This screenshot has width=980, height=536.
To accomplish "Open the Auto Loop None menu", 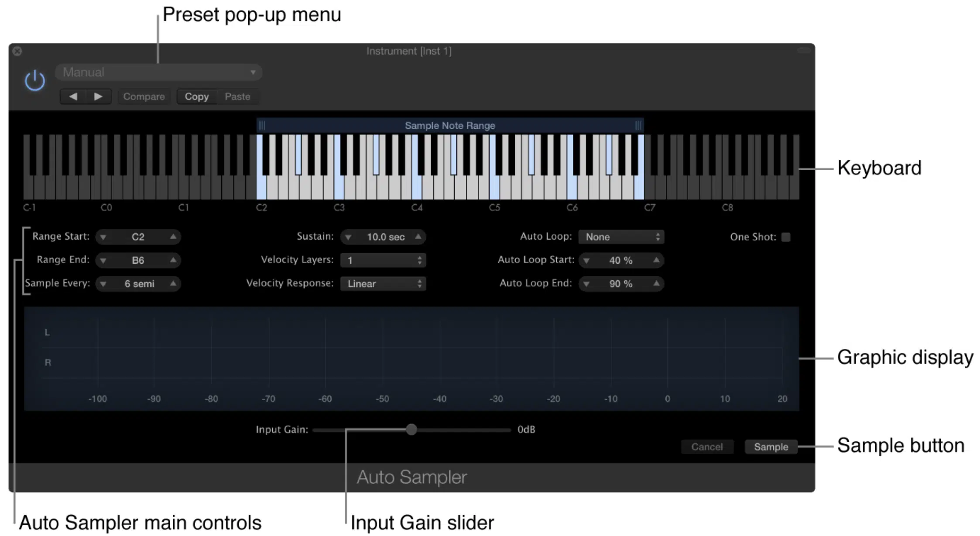I will pos(621,237).
